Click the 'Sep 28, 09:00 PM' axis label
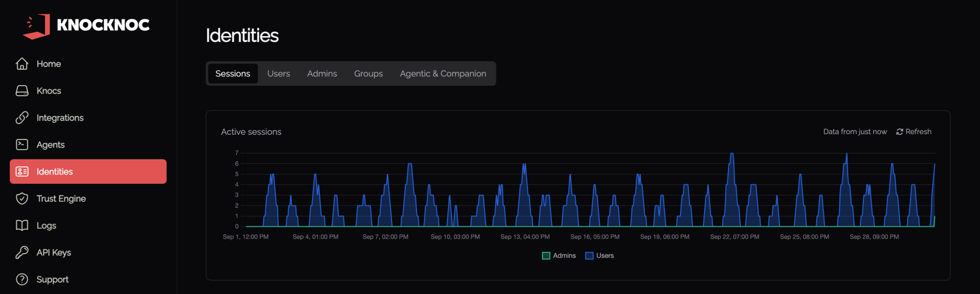Screen dimensions: 980x294 [874, 237]
